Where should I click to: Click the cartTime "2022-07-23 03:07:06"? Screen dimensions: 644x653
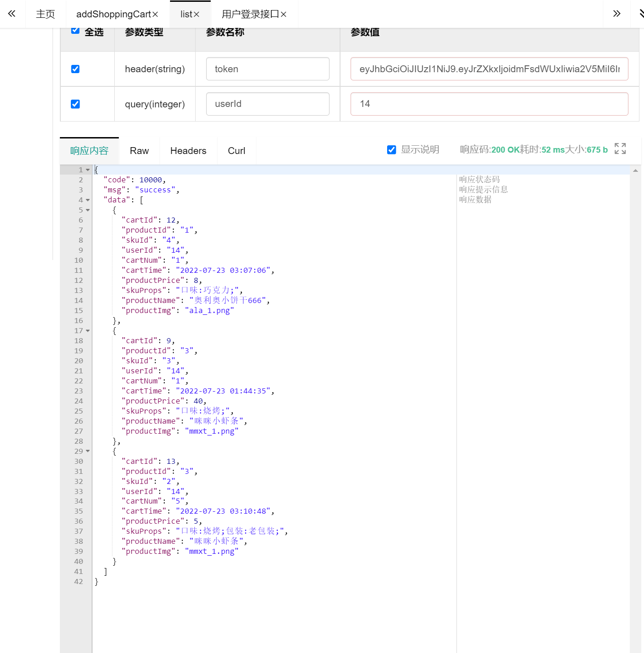223,271
